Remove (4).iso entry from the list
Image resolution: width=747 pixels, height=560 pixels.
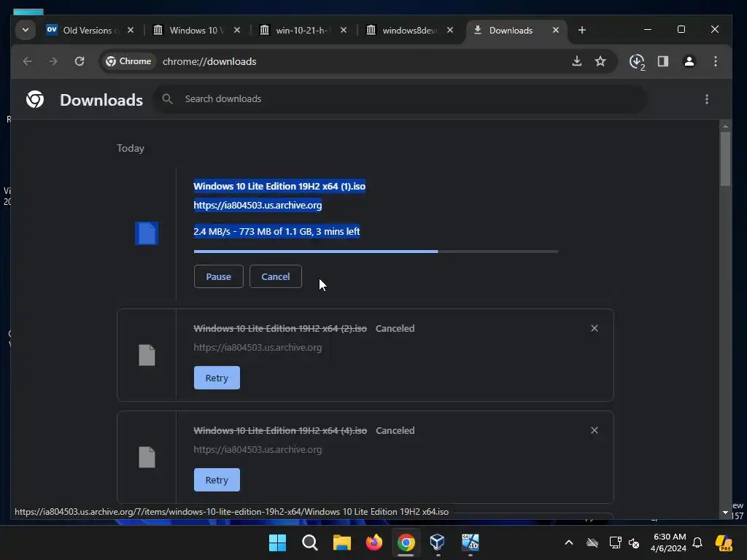coord(594,430)
